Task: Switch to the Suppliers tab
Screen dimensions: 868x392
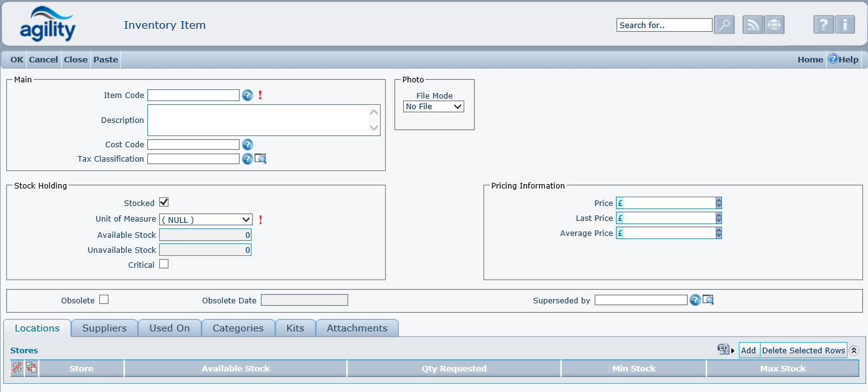Action: [x=104, y=328]
